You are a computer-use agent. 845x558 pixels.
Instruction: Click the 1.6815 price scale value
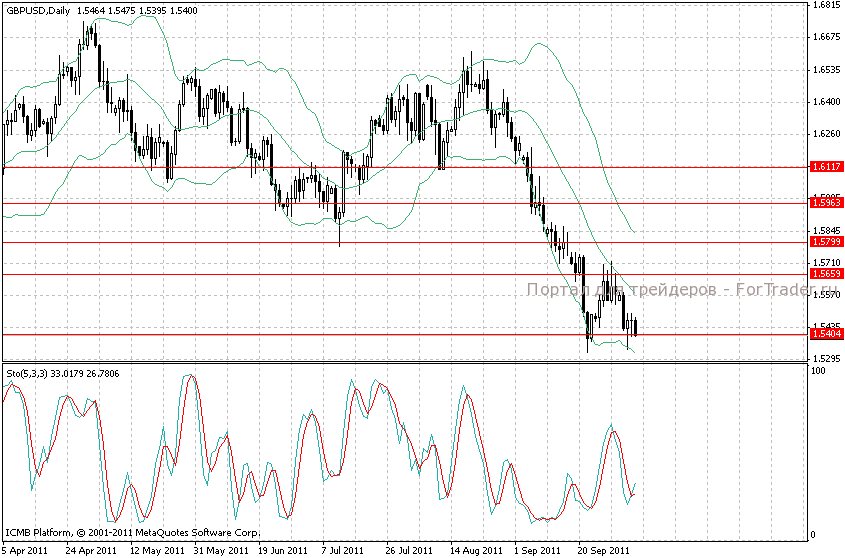pos(827,5)
